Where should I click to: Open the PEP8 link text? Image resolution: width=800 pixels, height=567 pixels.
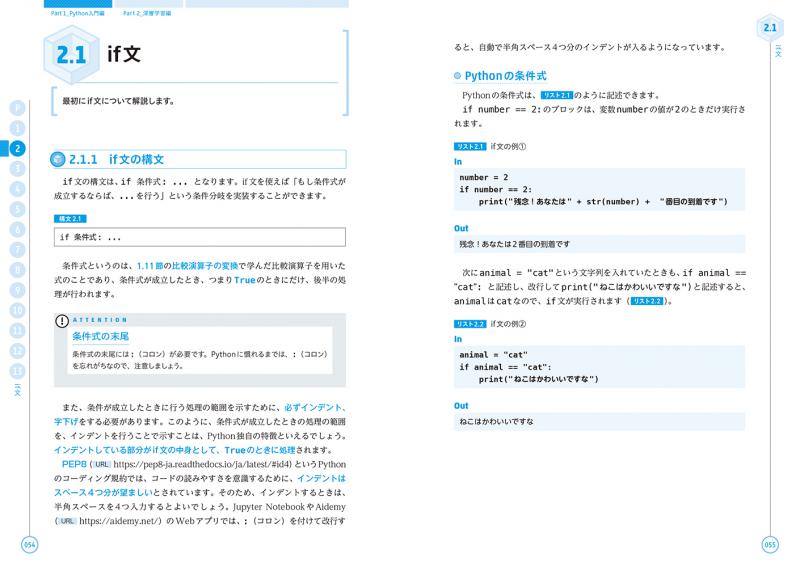[x=74, y=464]
